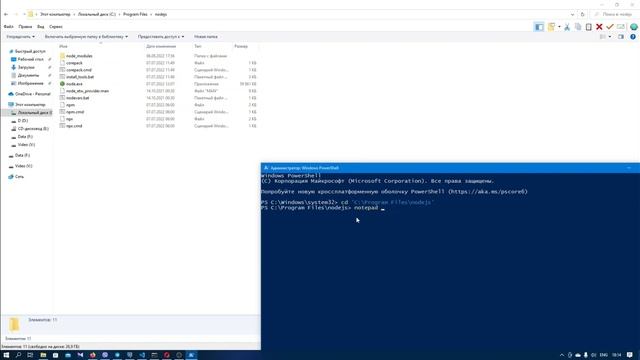Open the Windows Start button

[x=6, y=355]
